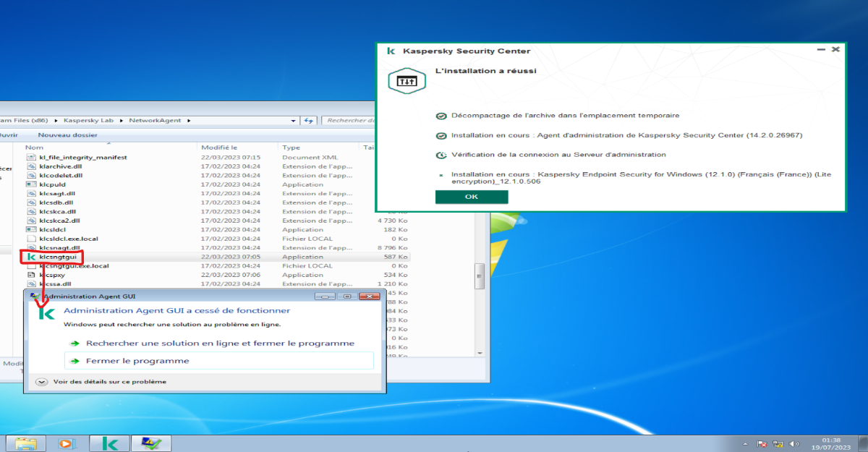
Task: Click the Administration Agent GUI taskbar icon
Action: coord(152,443)
